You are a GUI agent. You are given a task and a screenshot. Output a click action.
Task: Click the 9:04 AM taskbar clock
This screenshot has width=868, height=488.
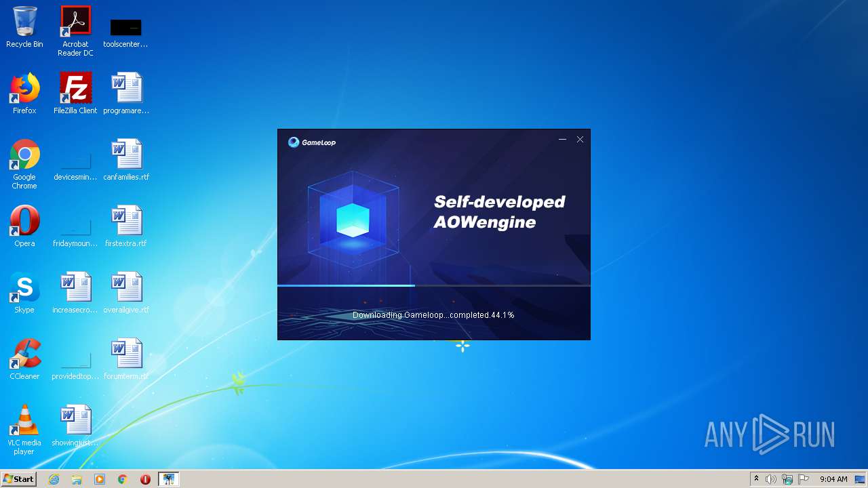coord(833,479)
